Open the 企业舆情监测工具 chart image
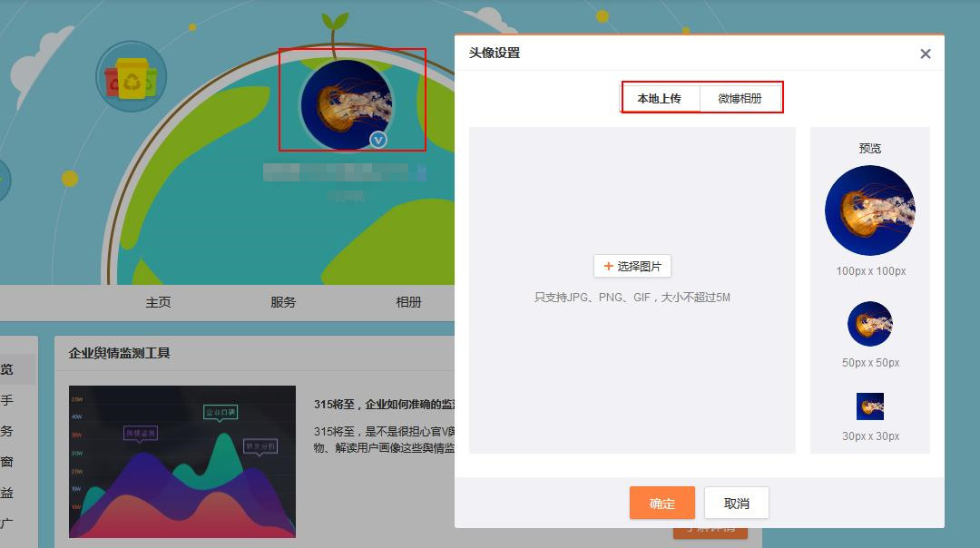 point(181,462)
